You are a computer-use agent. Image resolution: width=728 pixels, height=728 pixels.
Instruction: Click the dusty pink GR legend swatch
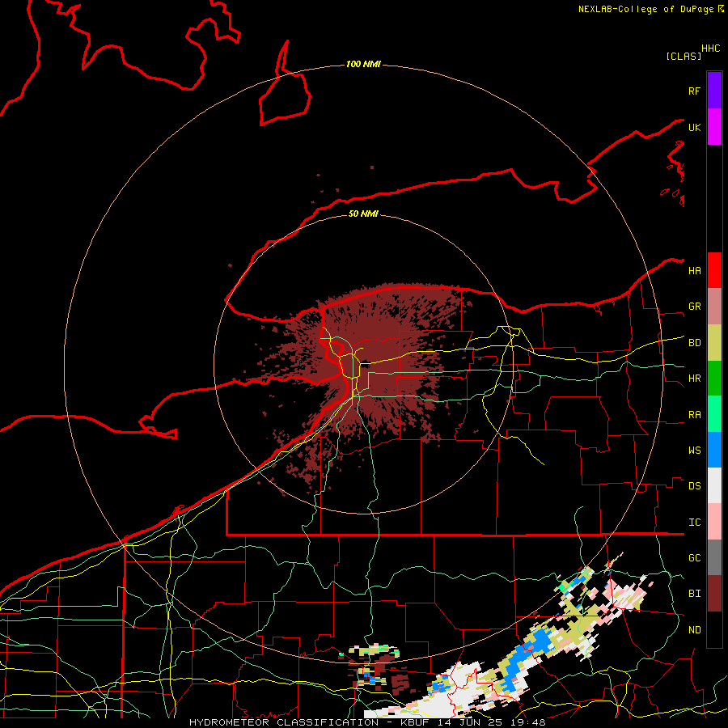[714, 307]
